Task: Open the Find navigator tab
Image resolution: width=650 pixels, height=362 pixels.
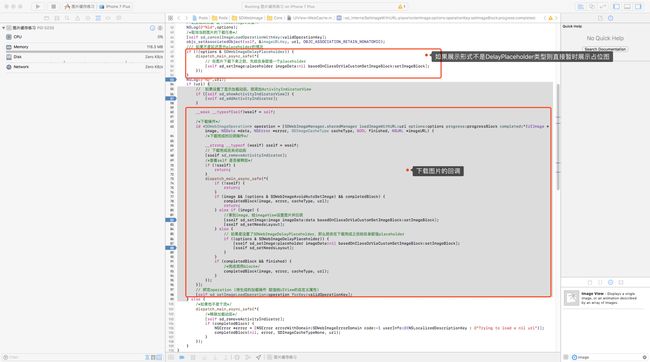Action: coord(67,18)
